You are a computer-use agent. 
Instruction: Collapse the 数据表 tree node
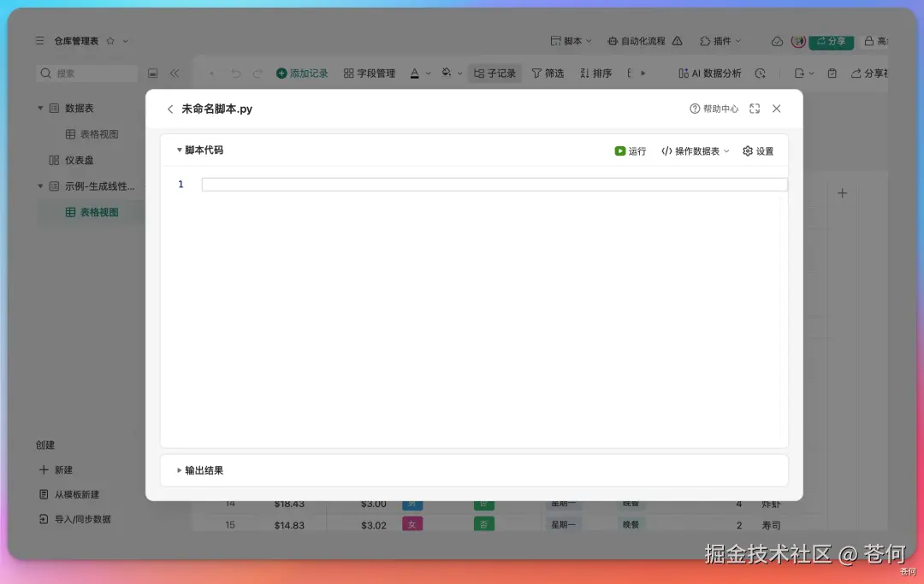coord(40,109)
